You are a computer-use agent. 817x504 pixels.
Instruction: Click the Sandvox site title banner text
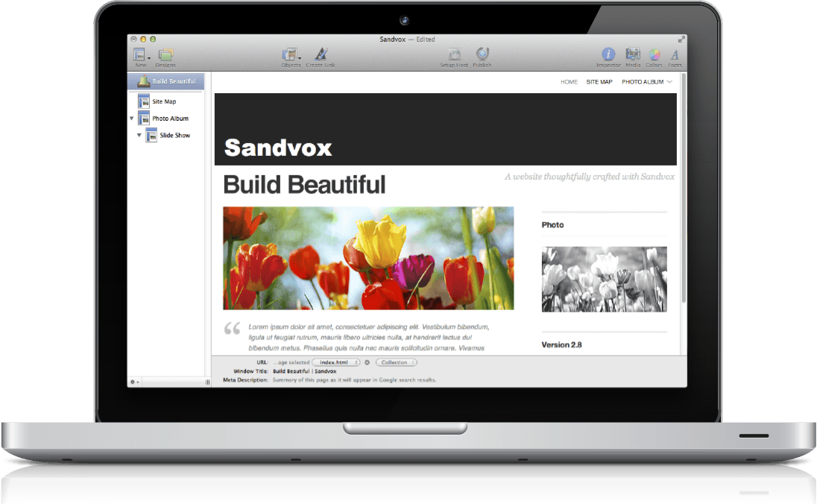[x=278, y=148]
